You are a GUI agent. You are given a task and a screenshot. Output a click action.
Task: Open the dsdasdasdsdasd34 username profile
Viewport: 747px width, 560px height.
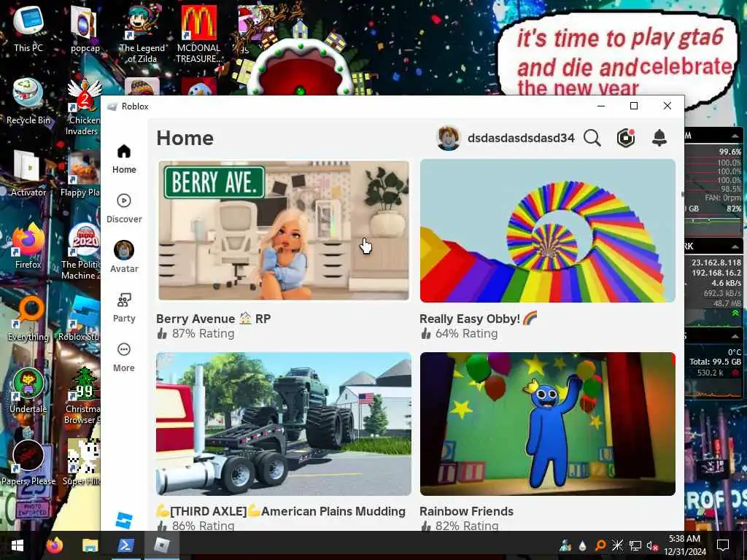pyautogui.click(x=521, y=138)
